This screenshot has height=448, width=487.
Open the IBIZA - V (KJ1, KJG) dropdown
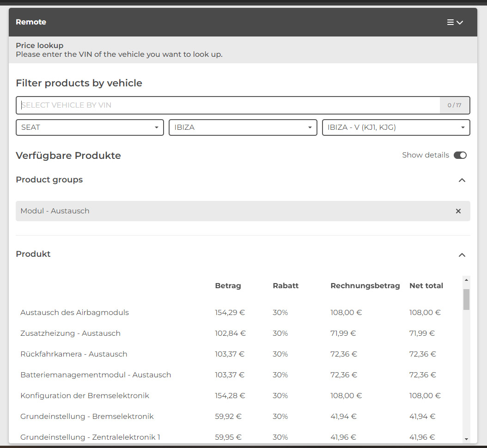(x=396, y=127)
